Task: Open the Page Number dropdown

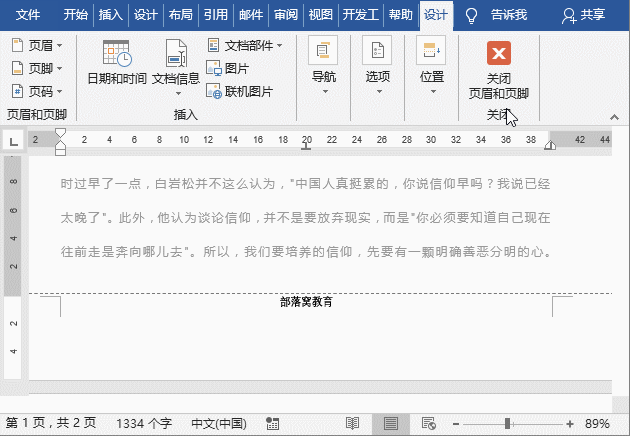Action: pos(38,91)
